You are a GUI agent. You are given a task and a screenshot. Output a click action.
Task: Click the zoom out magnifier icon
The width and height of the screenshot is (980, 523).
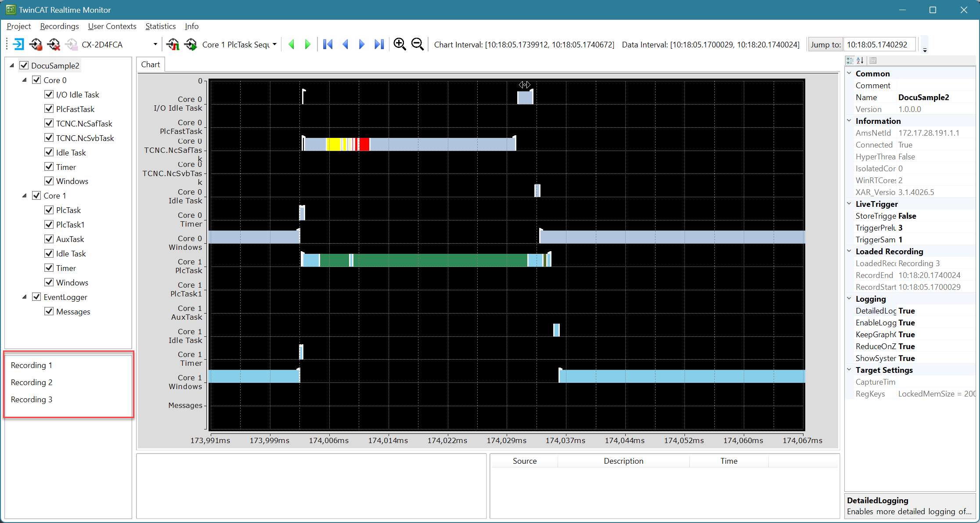(x=418, y=44)
